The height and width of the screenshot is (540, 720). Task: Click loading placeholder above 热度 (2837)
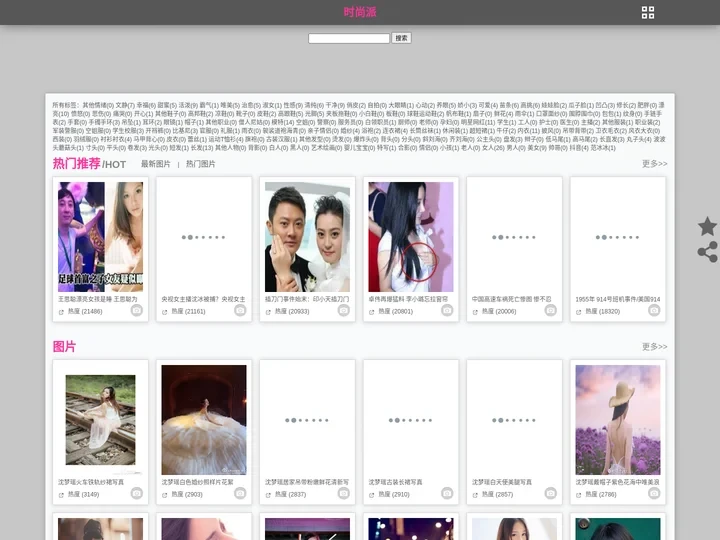307,420
